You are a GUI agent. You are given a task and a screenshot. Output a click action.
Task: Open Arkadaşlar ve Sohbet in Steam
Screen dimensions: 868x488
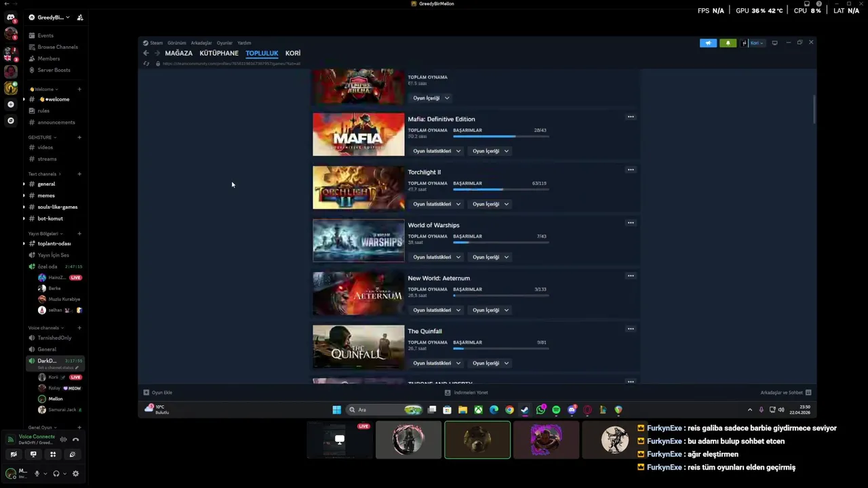coord(785,392)
